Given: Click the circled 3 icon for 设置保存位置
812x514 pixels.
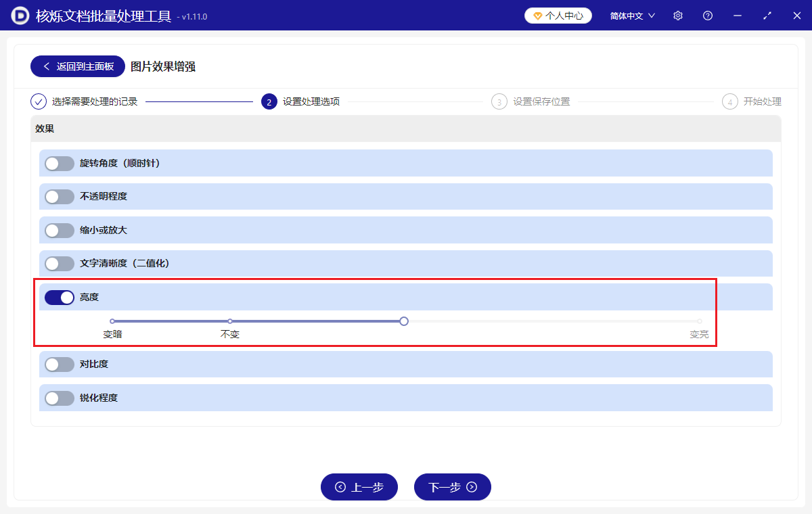Looking at the screenshot, I should tap(499, 101).
